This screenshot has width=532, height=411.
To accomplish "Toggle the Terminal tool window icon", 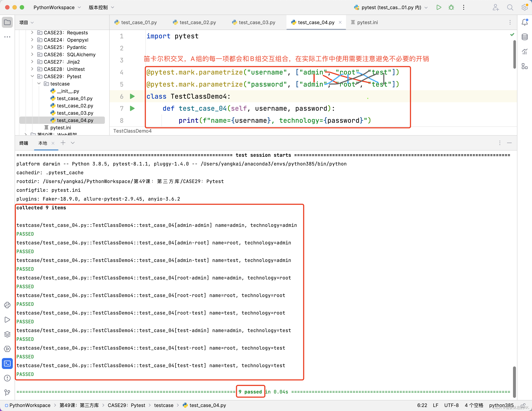I will [7, 364].
